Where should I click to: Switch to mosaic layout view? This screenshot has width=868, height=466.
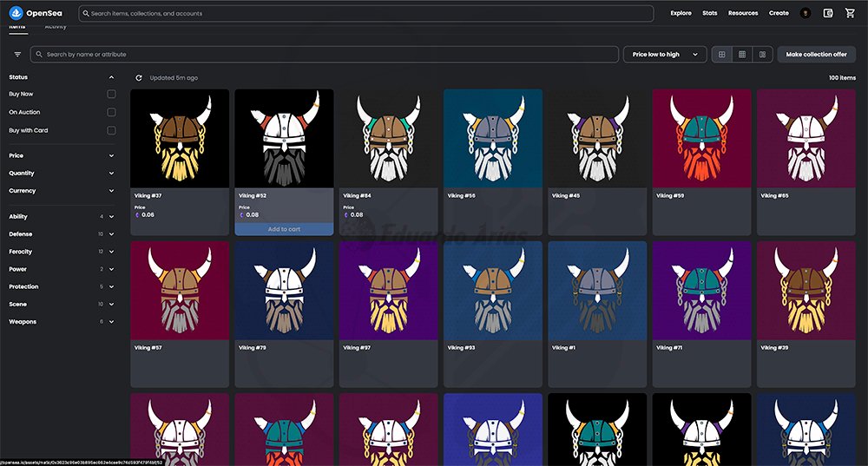(x=762, y=55)
